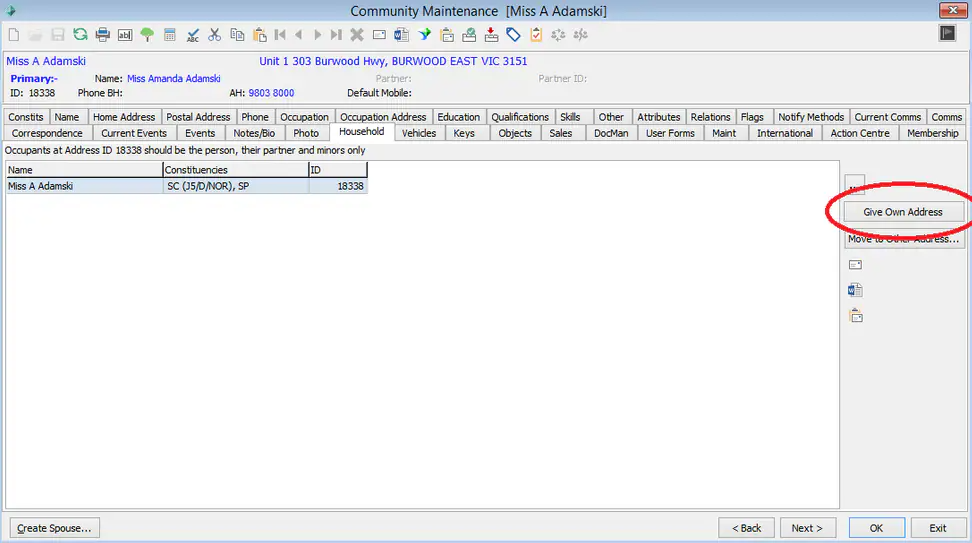972x543 pixels.
Task: Click the envelope icon beside the household list
Action: click(855, 265)
